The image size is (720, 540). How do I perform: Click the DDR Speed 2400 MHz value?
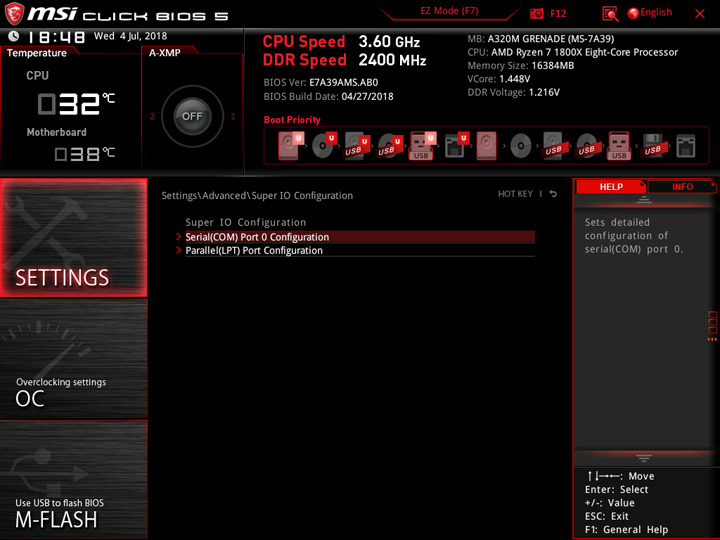click(x=392, y=60)
